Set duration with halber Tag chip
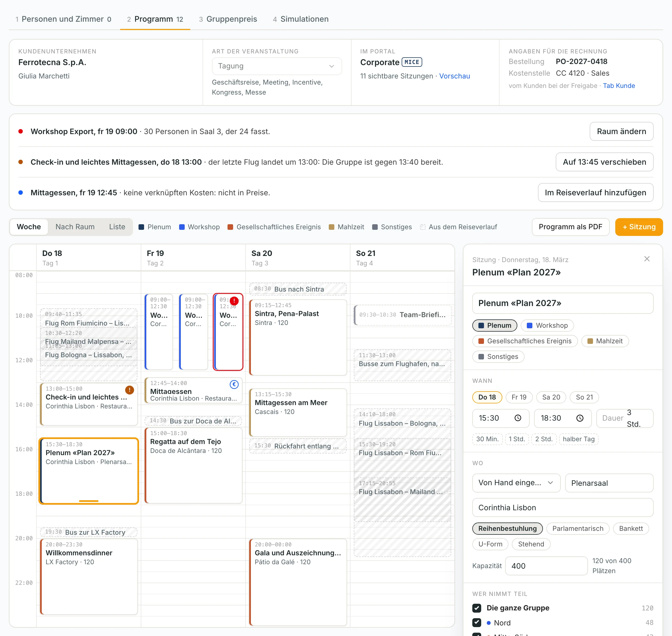This screenshot has height=636, width=672. [x=579, y=439]
